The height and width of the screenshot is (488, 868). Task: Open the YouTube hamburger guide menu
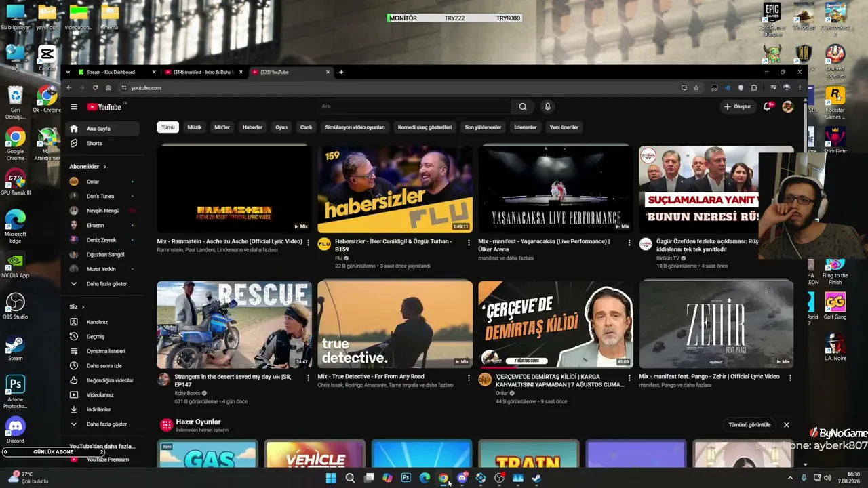coord(73,106)
